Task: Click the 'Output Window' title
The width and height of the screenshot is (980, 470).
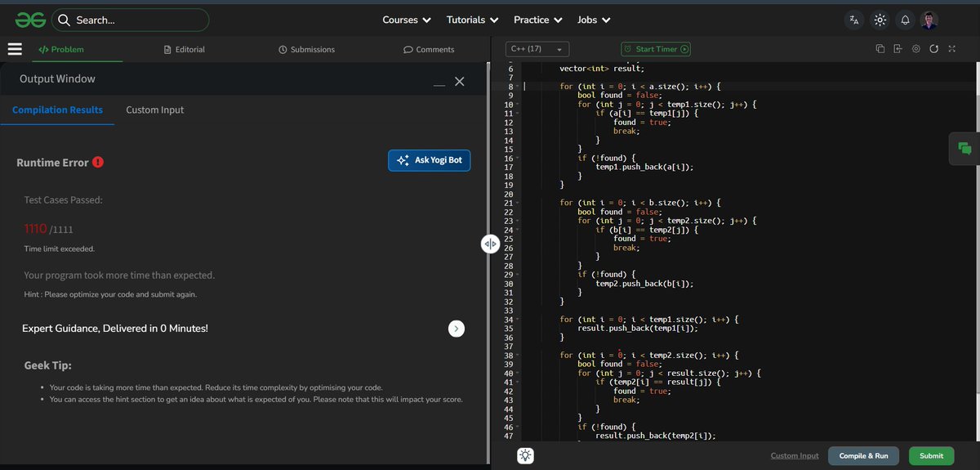Action: pos(57,79)
